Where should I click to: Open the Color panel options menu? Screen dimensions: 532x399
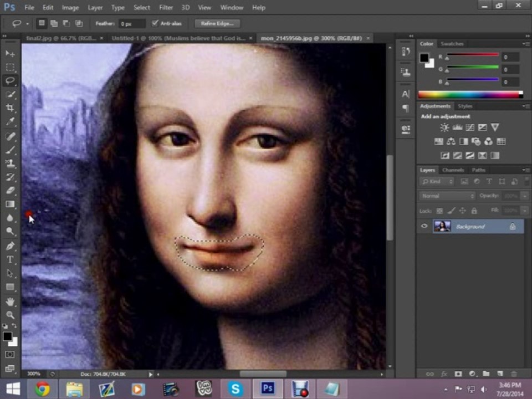pos(525,44)
